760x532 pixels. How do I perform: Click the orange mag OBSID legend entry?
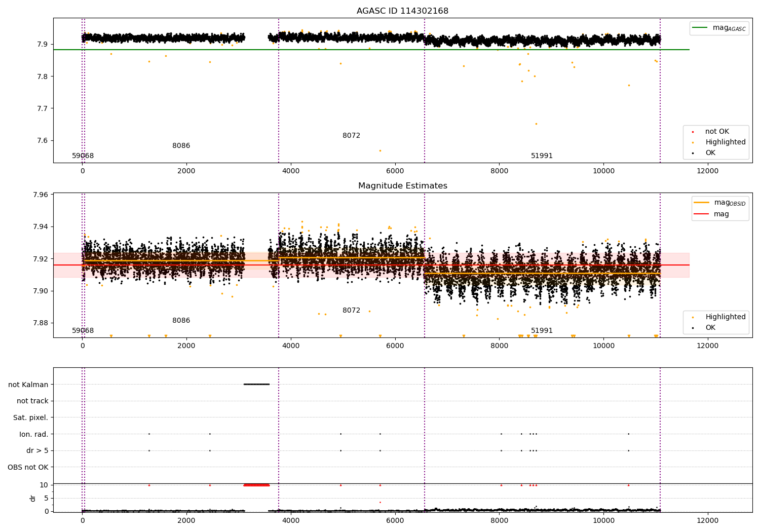(720, 203)
